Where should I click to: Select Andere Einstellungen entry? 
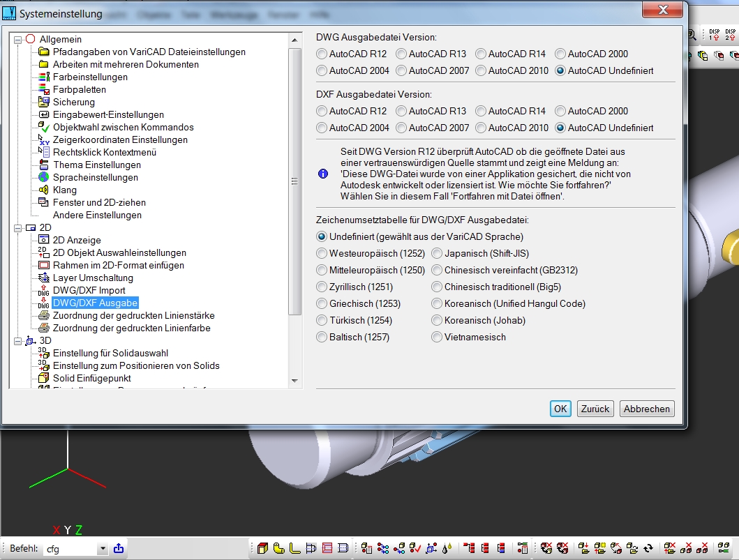(x=97, y=215)
